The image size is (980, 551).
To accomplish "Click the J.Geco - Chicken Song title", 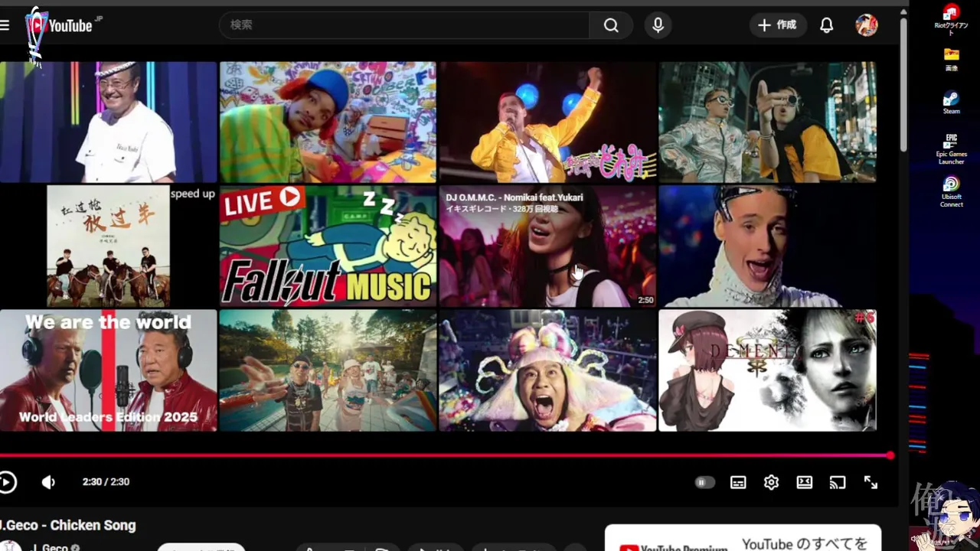I will coord(67,526).
